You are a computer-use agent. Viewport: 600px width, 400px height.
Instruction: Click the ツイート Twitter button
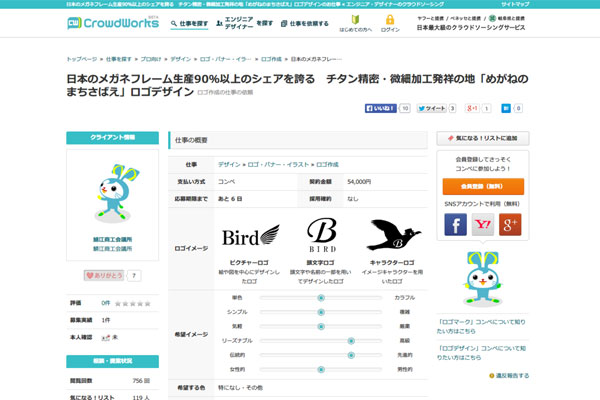coord(432,108)
